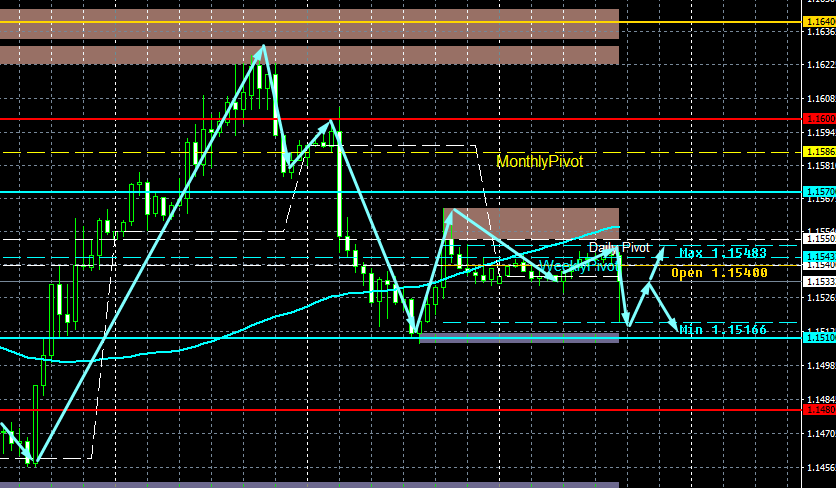
Task: Click the Min 1.15166 text
Action: tap(722, 330)
